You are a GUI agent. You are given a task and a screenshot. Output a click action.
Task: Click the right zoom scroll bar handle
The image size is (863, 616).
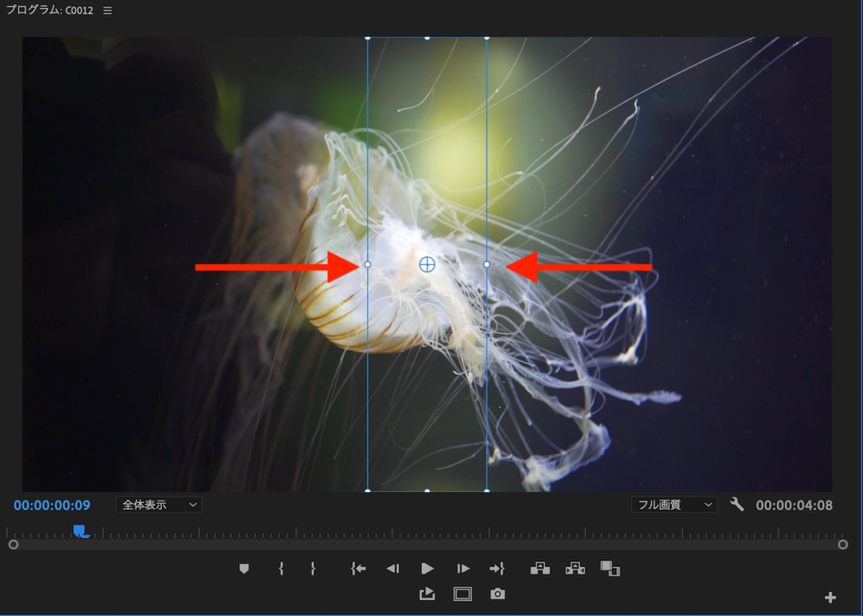(843, 544)
